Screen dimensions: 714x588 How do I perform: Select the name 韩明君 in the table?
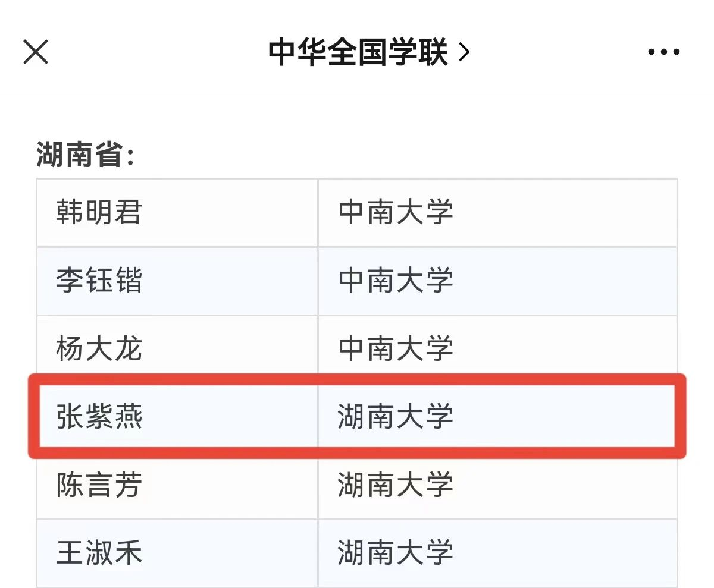pyautogui.click(x=99, y=212)
